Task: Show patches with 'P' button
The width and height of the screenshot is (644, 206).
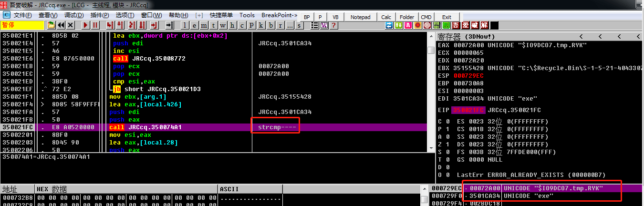Action: [x=251, y=25]
